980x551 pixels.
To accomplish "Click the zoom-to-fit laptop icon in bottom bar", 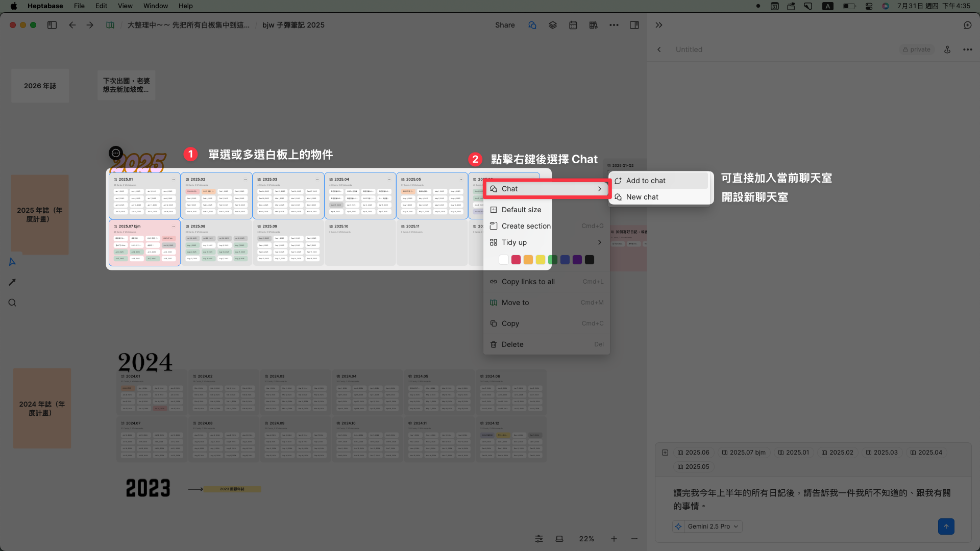I will click(559, 538).
